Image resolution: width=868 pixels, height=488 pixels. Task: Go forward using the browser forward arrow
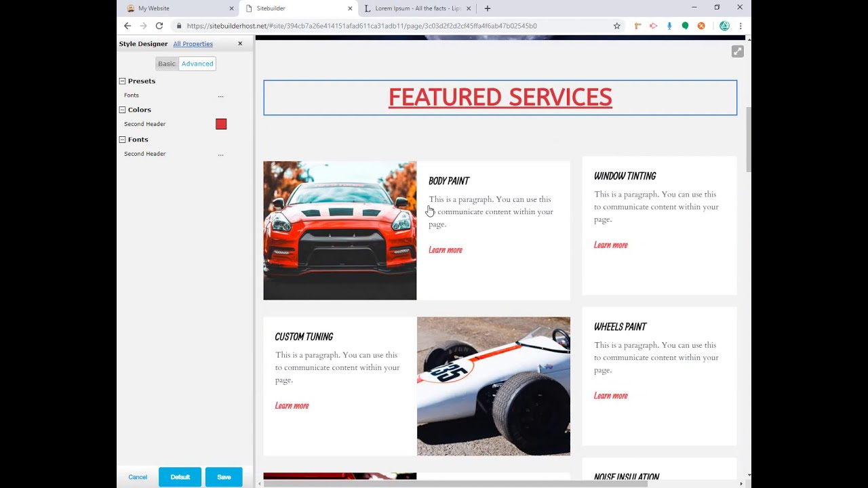(x=143, y=26)
